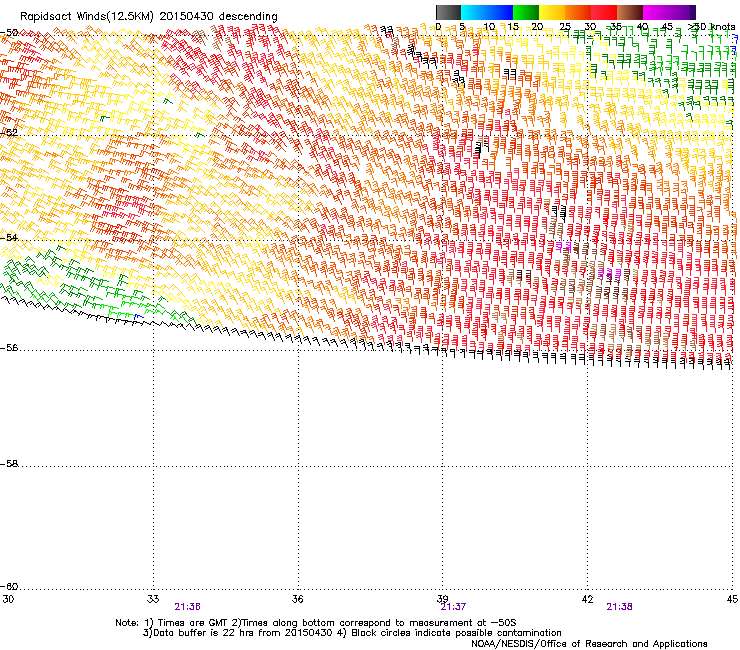Image resolution: width=740 pixels, height=650 pixels.
Task: Click the '>50 knots' legend label
Action: [x=711, y=26]
